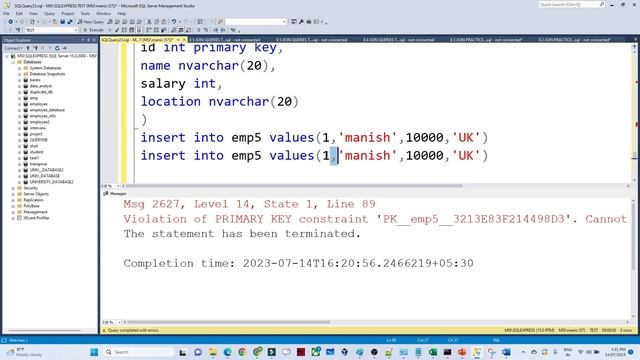Click the Refresh icon in Object Explorer toolbar
Screen dimensions: 640x360
(57, 48)
